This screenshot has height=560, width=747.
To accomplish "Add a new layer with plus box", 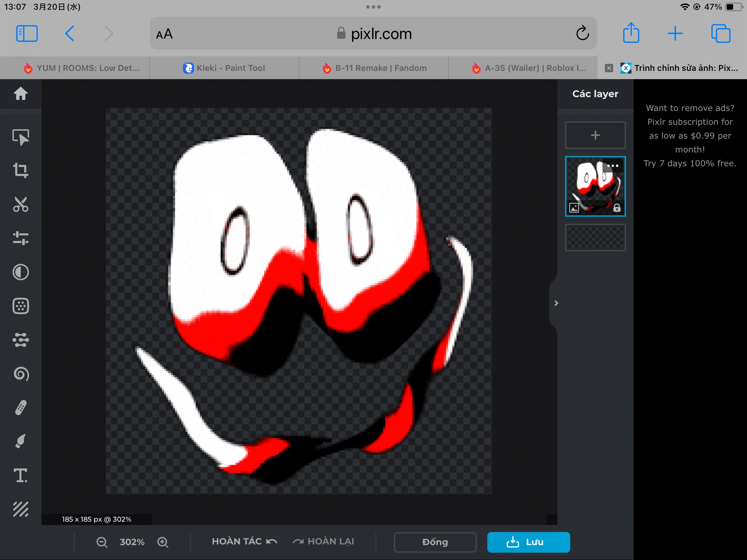I will click(595, 135).
